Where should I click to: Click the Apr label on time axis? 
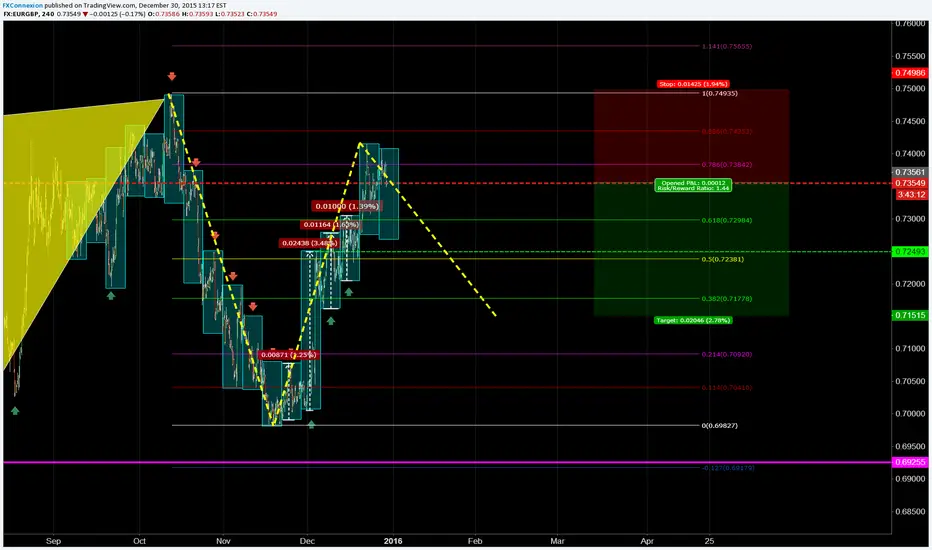click(647, 541)
